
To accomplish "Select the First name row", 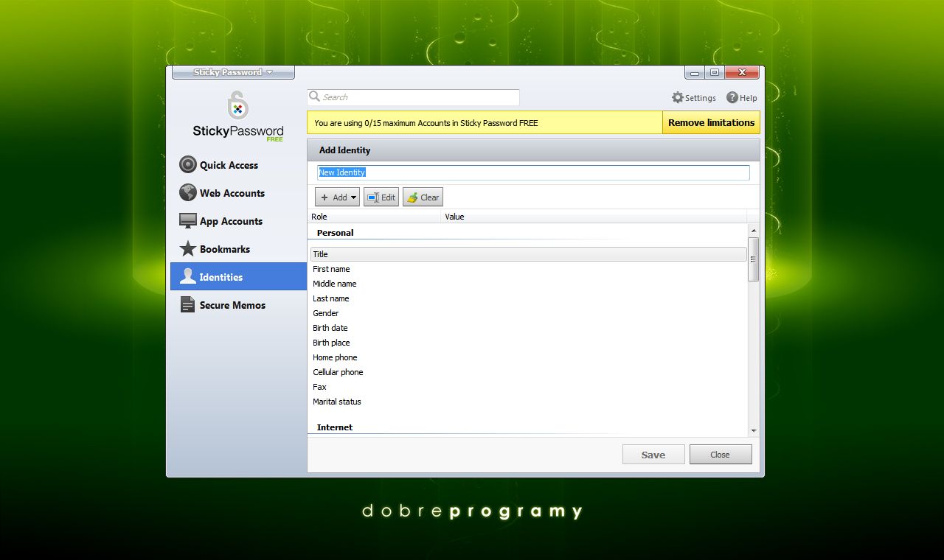I will [x=528, y=269].
